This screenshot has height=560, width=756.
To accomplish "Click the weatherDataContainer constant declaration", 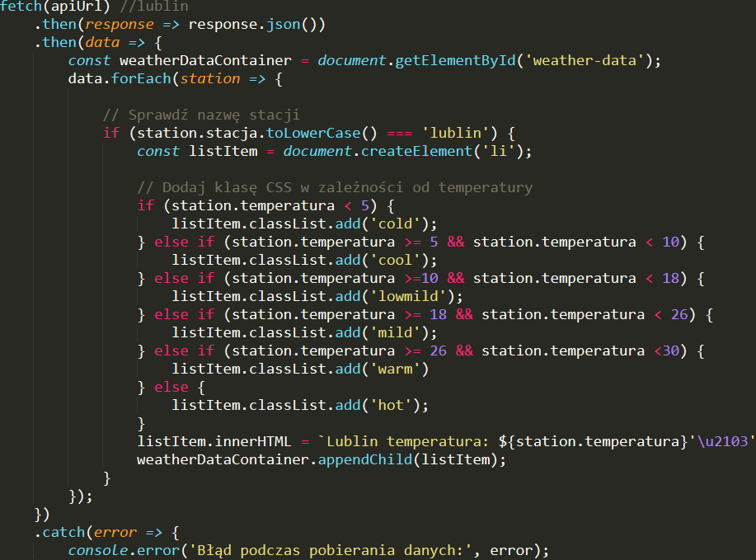I will coord(191,60).
